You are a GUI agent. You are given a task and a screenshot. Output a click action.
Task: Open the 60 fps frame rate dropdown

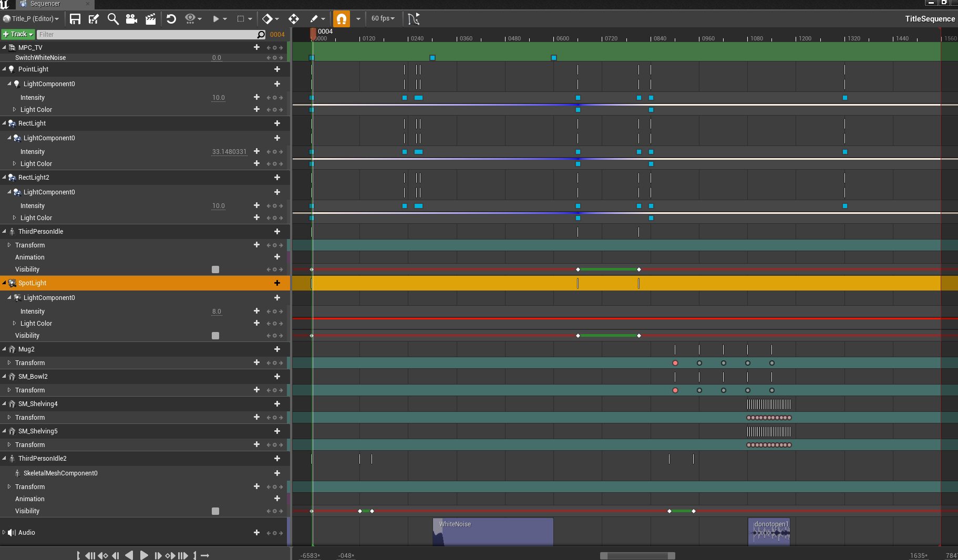pyautogui.click(x=383, y=18)
